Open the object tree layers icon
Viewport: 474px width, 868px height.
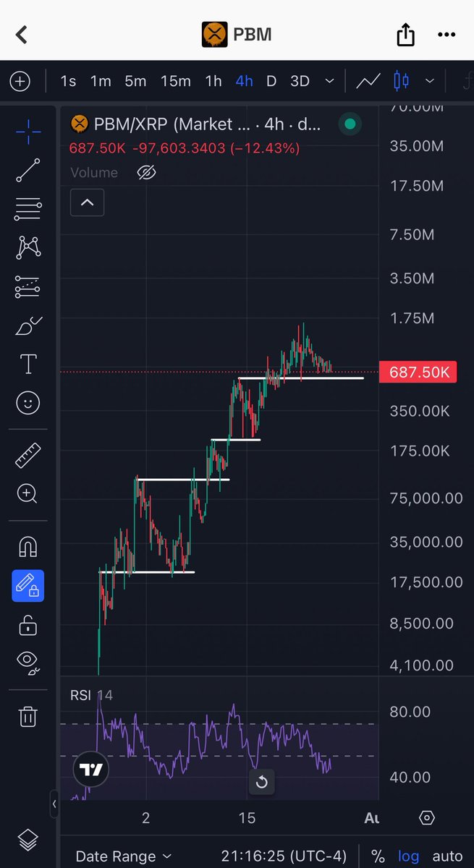(27, 841)
